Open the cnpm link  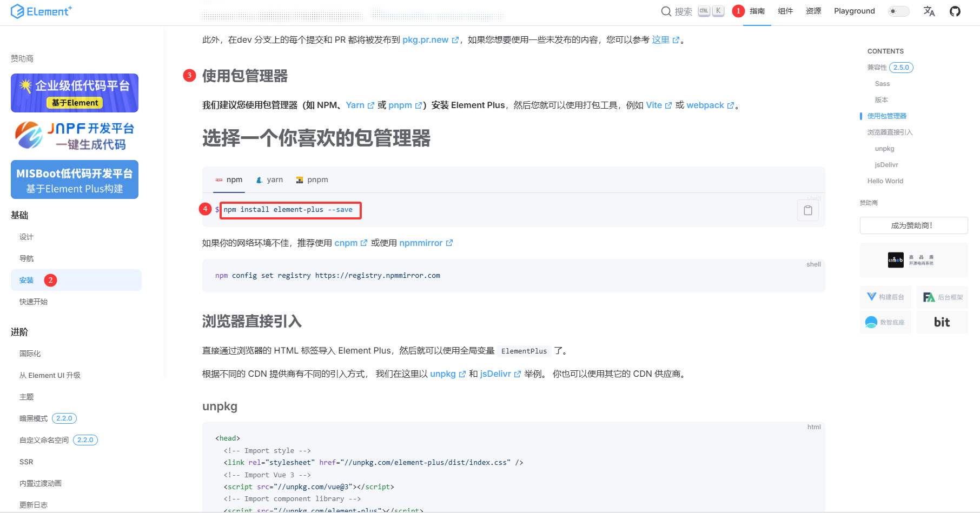pyautogui.click(x=350, y=243)
